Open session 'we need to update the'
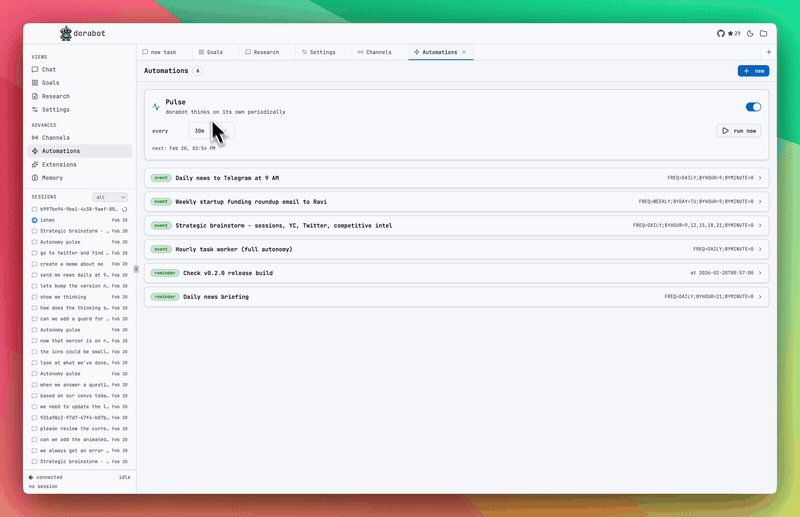800x517 pixels. [x=80, y=407]
